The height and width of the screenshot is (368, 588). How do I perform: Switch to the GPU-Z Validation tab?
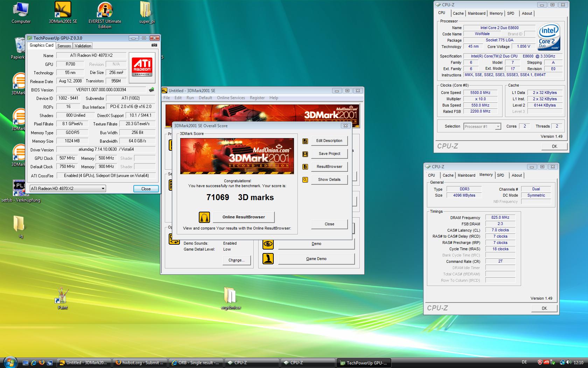(83, 46)
